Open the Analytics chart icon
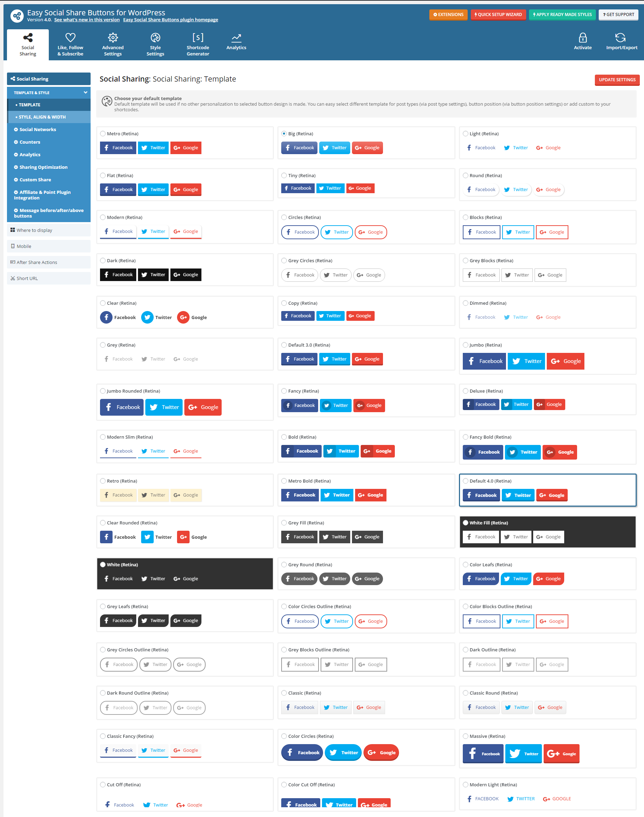 coord(236,38)
